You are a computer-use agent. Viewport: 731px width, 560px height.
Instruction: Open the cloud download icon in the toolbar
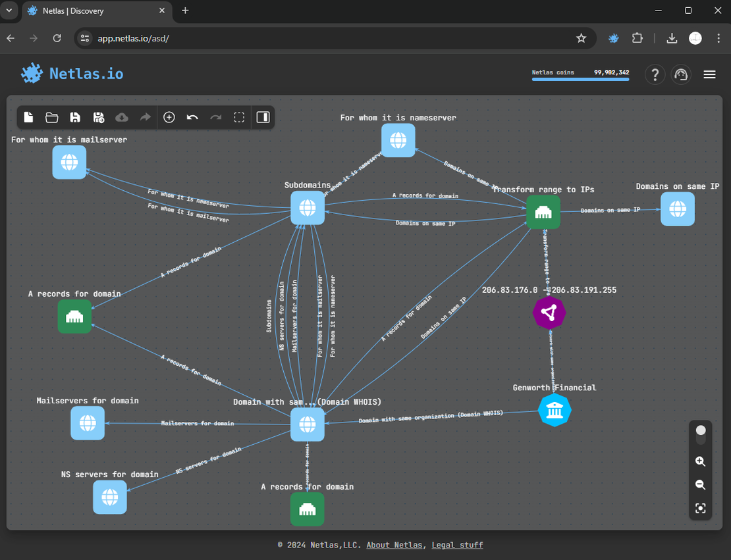pyautogui.click(x=121, y=117)
